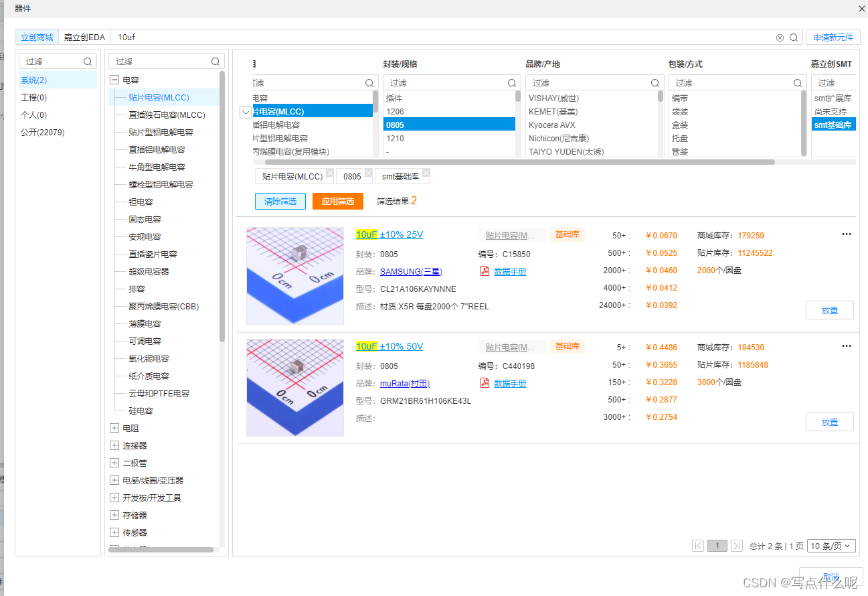Toggle the filter category chevron dropdown
Image resolution: width=868 pixels, height=596 pixels.
(246, 112)
